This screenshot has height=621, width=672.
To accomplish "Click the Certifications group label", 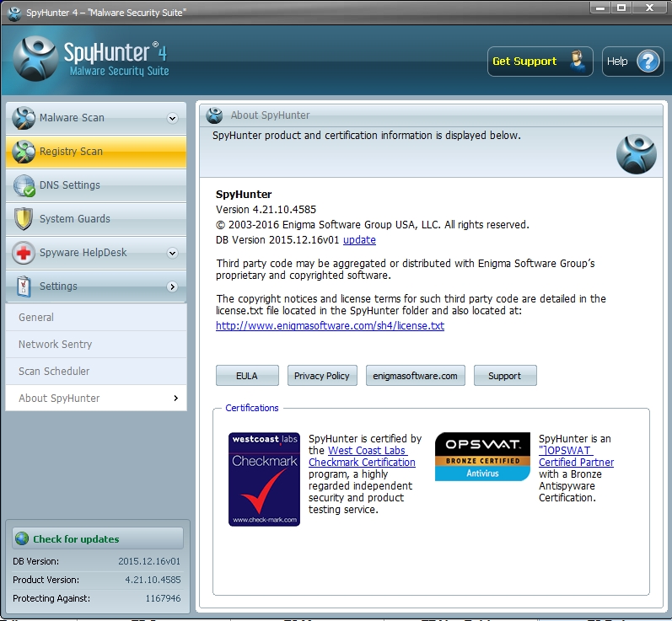I will 252,408.
